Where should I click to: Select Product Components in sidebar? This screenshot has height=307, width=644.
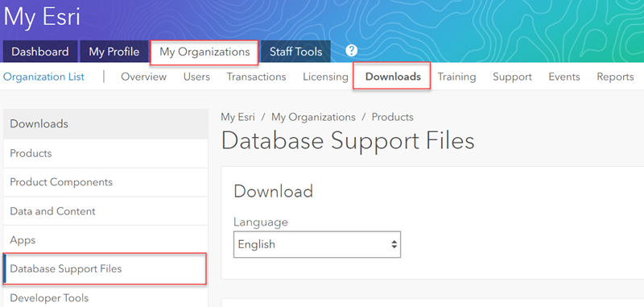105,182
